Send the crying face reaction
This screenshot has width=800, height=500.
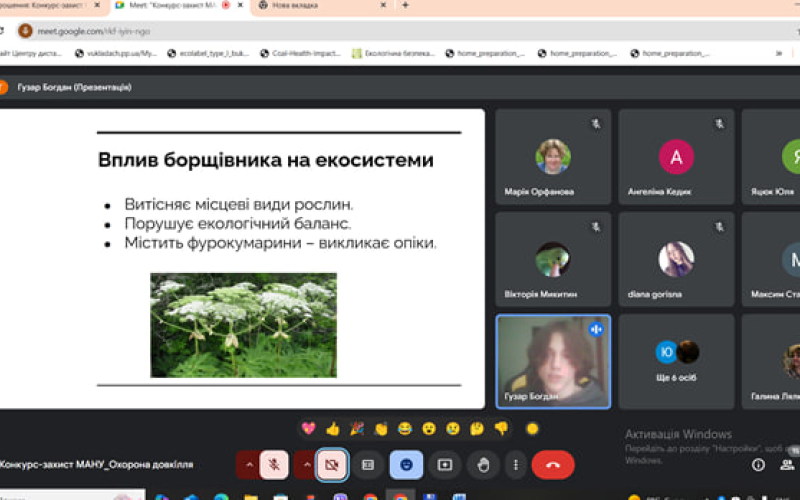click(453, 428)
